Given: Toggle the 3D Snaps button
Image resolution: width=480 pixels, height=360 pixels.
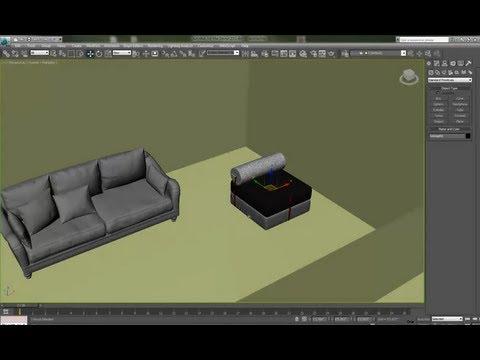Looking at the screenshot, I should click(165, 54).
